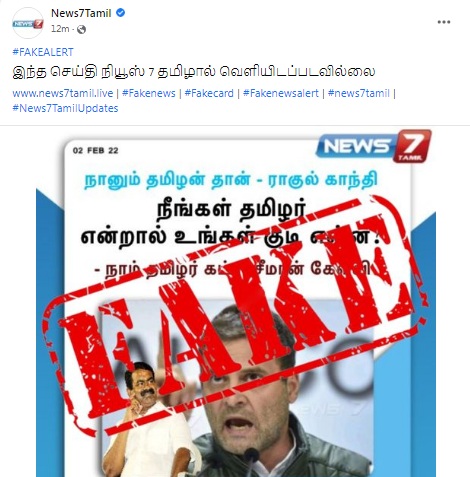The height and width of the screenshot is (477, 470).
Task: Open the #Fakenewsalert hashtag
Action: 281,93
